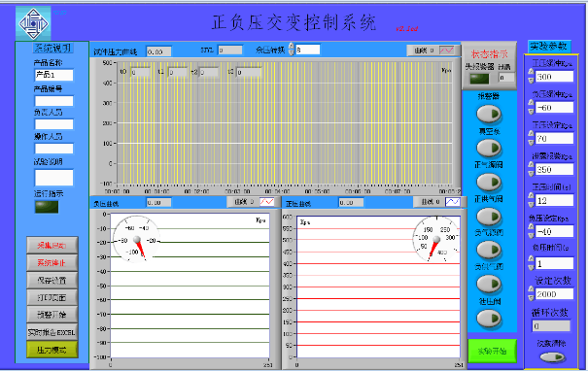The image size is (588, 371).
Task: Click the diamond-shaped company logo
Action: click(33, 23)
